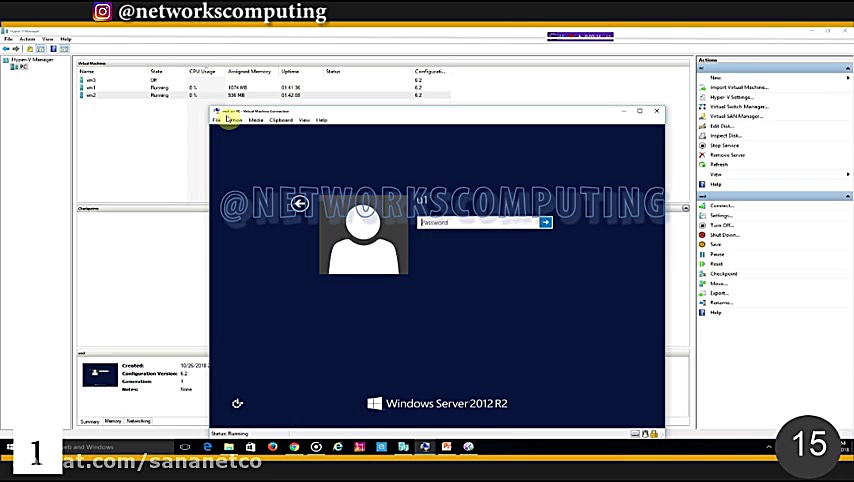Open View menu in VM Connection window
The image size is (854, 482).
click(304, 120)
